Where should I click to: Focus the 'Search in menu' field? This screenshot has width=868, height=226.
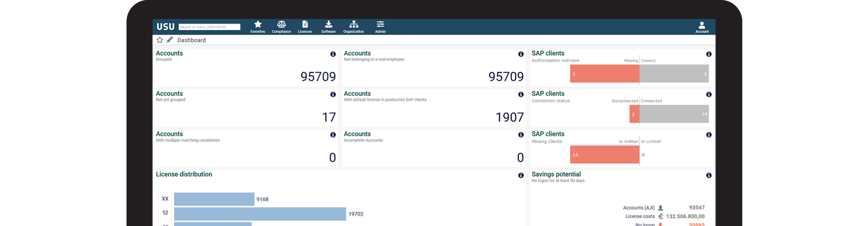(x=209, y=27)
